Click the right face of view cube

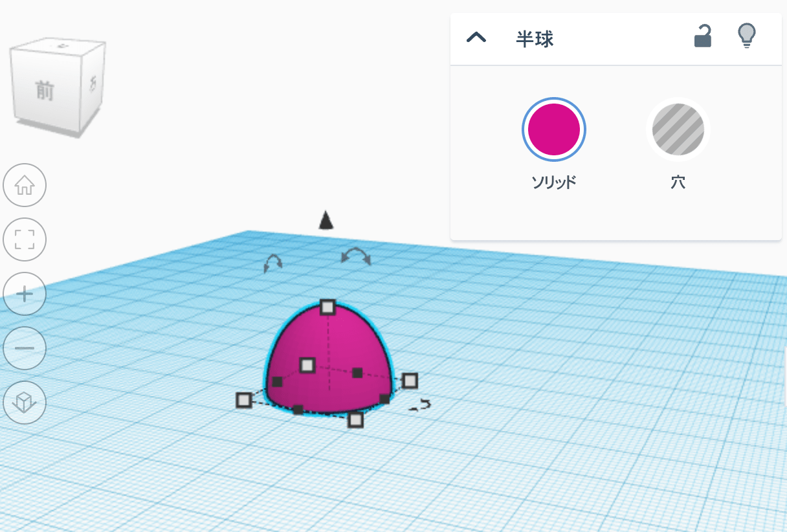92,83
